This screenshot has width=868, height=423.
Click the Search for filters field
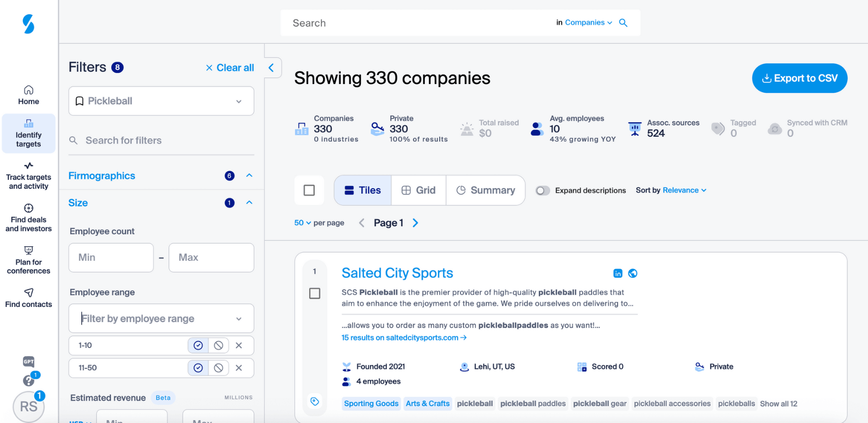tap(161, 140)
